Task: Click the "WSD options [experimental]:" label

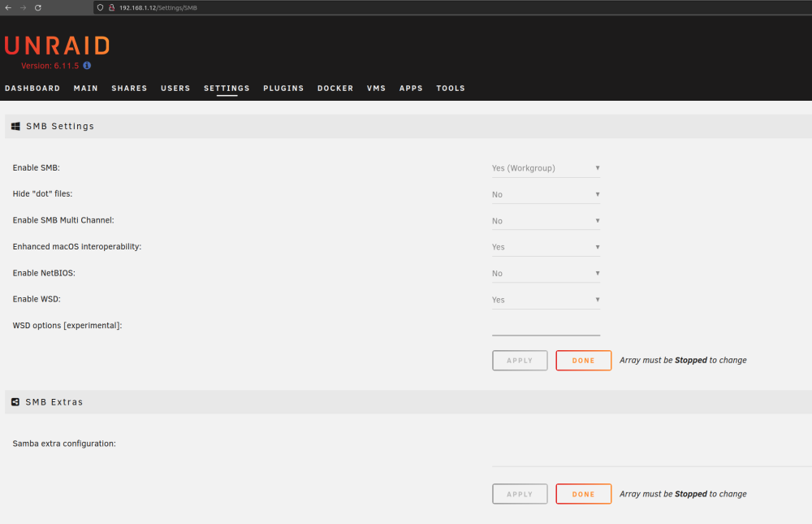Action: 67,326
